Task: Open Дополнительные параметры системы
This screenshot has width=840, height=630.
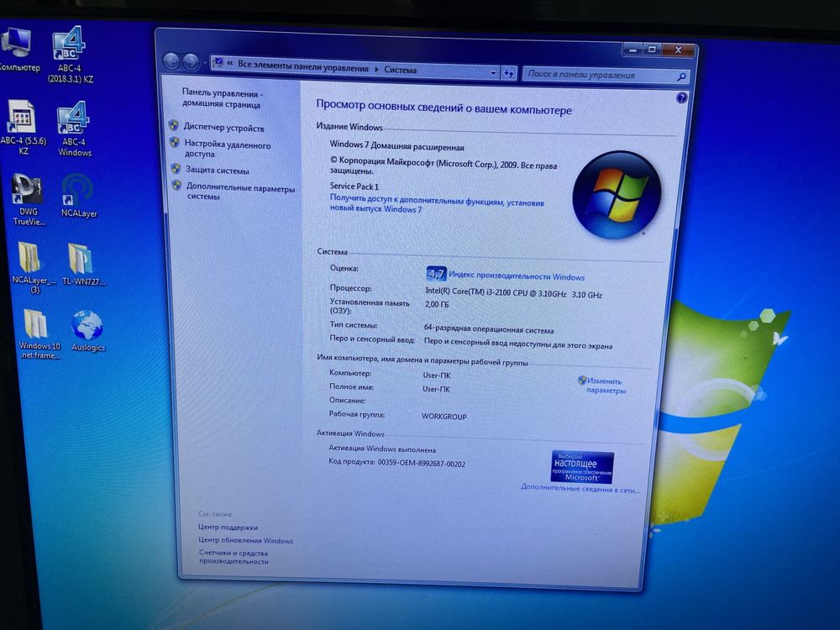Action: 240,192
